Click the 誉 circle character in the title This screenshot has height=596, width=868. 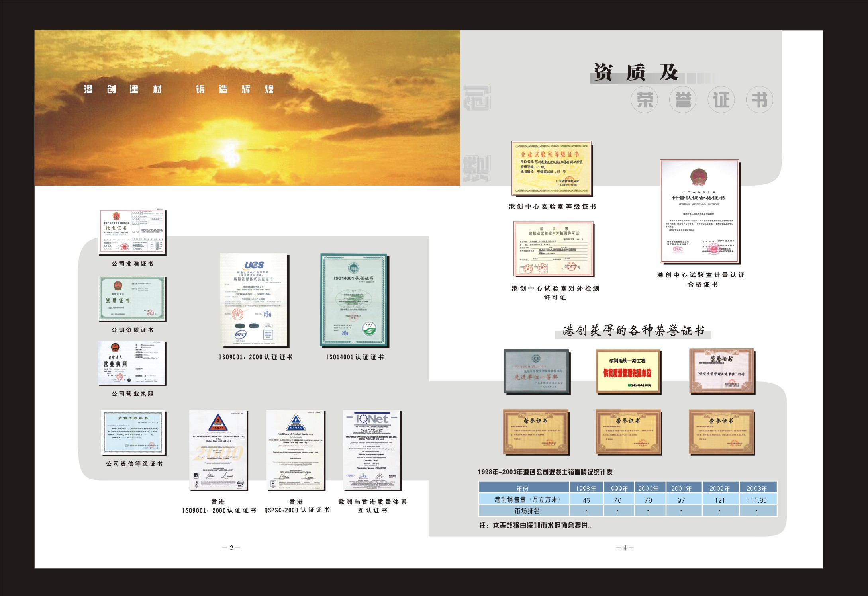pyautogui.click(x=683, y=100)
